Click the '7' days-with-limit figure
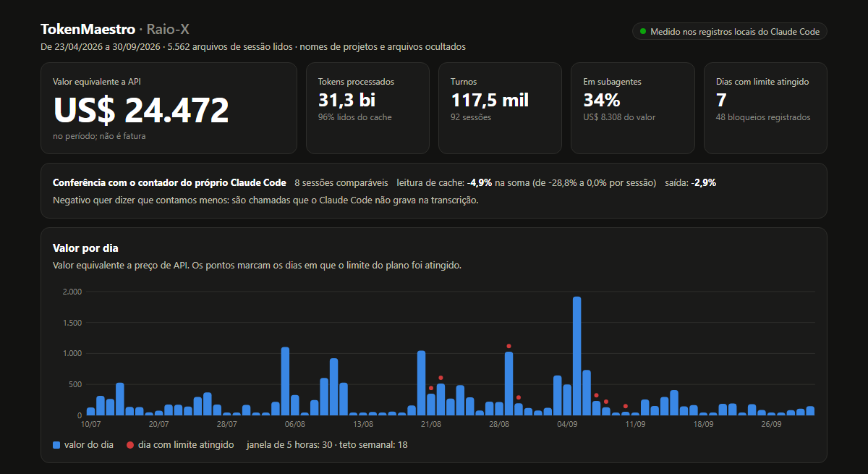 721,100
